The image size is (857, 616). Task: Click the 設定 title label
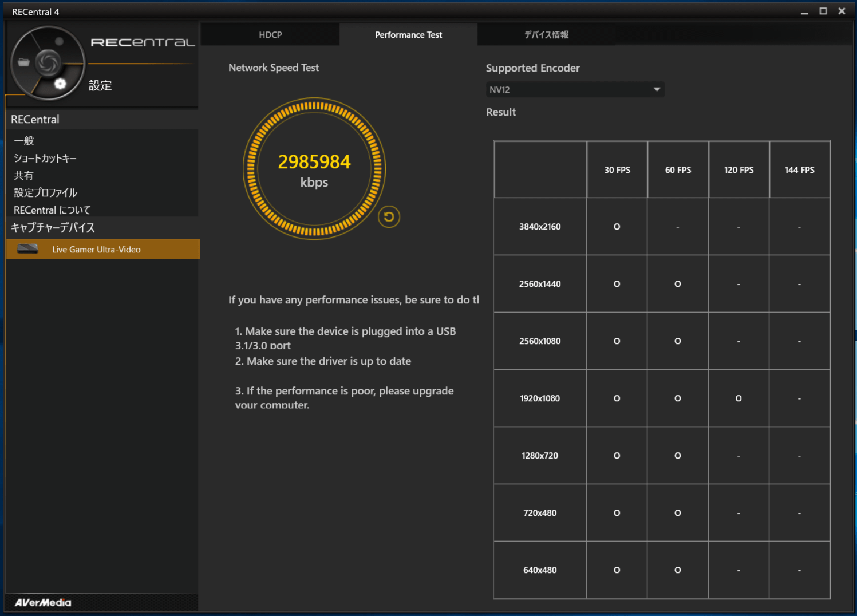[100, 85]
